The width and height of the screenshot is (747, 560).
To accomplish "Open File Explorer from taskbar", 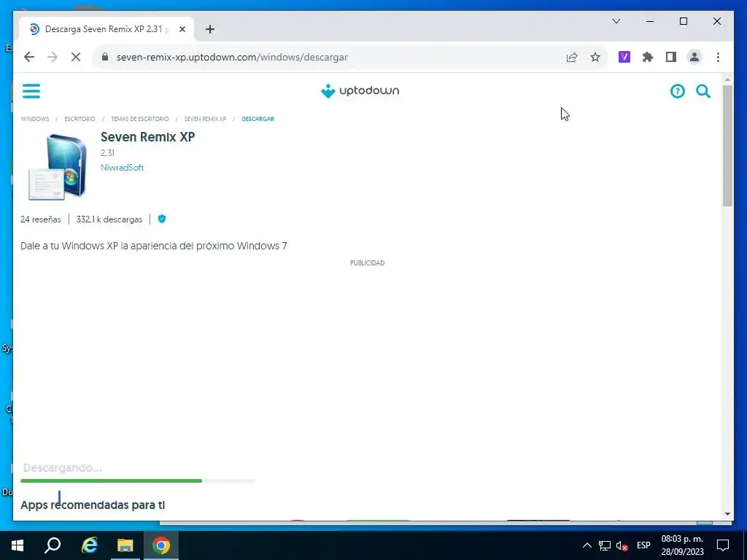I will 125,545.
